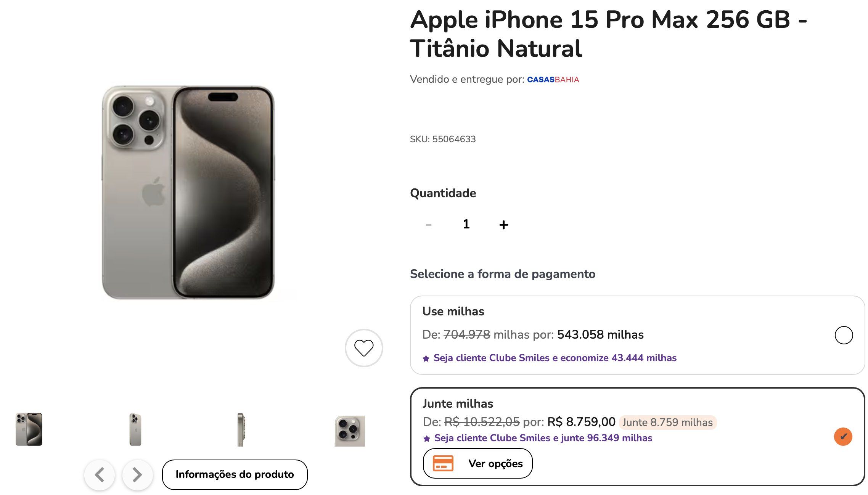Select the angled back view thumbnail

135,429
